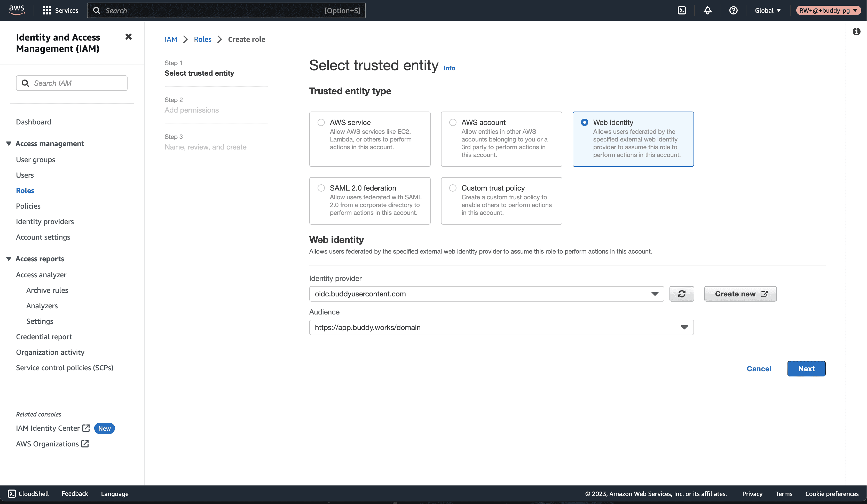This screenshot has height=504, width=867.
Task: Expand the Identity provider dropdown
Action: tap(655, 293)
